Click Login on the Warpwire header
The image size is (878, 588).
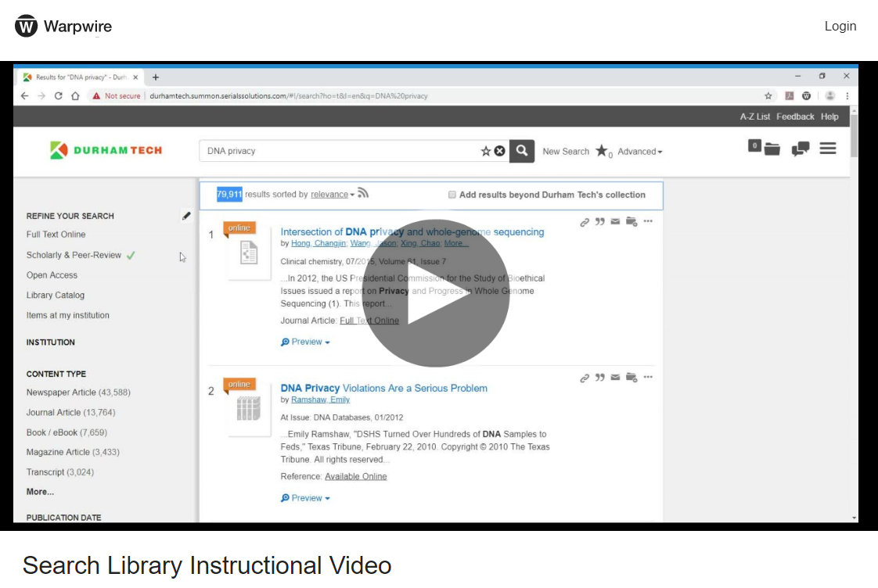[840, 26]
